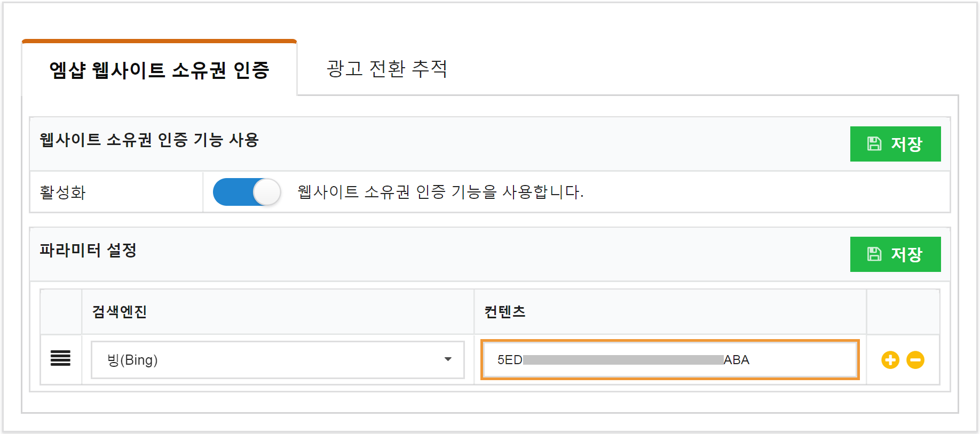Click the 컨텐츠 column header
Image resolution: width=980 pixels, height=434 pixels.
tap(505, 312)
